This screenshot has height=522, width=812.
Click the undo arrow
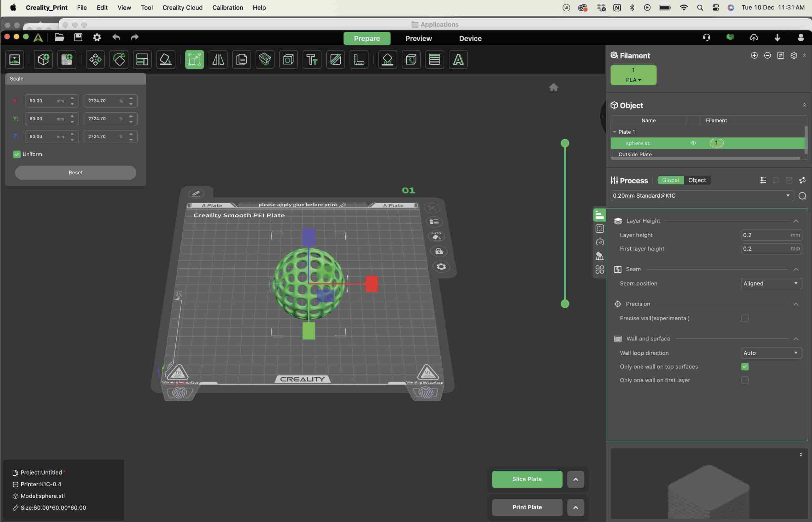116,37
